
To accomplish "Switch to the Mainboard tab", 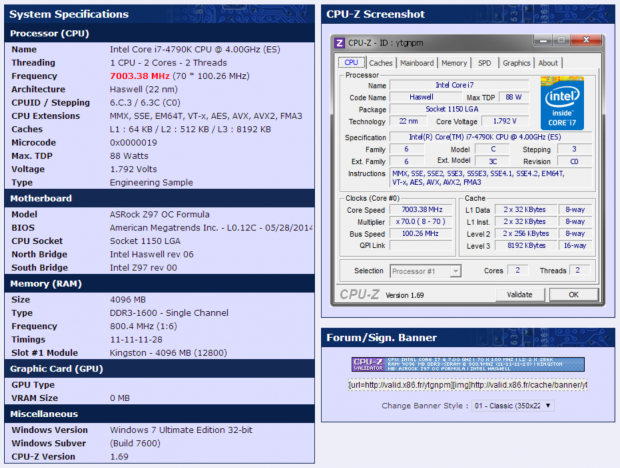I will point(417,63).
